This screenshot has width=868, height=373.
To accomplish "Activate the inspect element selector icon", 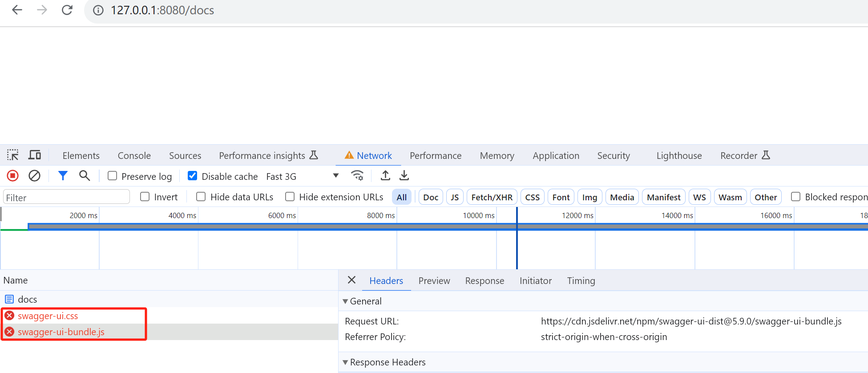I will (13, 155).
